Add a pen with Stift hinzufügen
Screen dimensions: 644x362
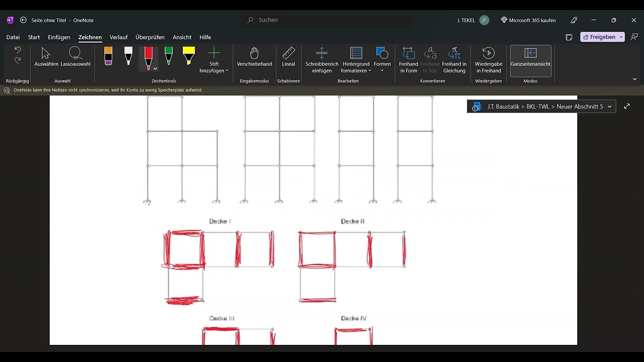(214, 60)
